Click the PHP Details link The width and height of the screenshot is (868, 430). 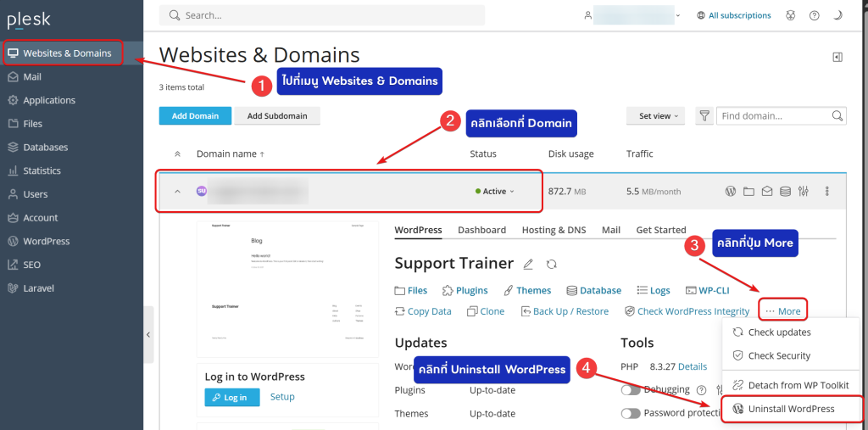pyautogui.click(x=692, y=366)
